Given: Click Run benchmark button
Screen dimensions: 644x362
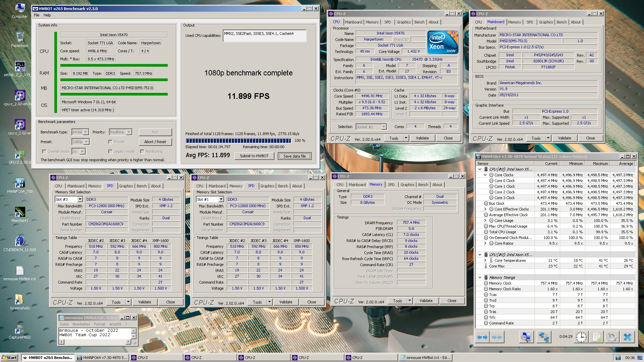Looking at the screenshot, I should click(x=155, y=132).
